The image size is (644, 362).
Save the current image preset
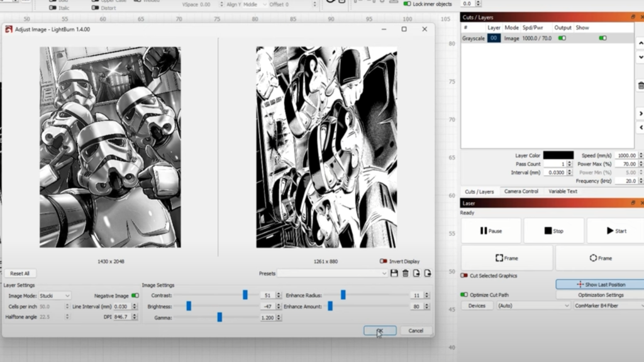click(x=394, y=273)
